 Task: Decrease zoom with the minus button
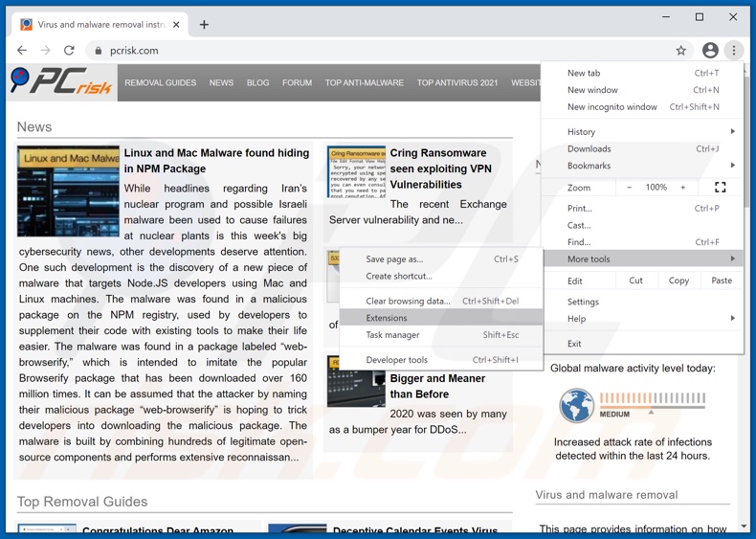coord(629,188)
